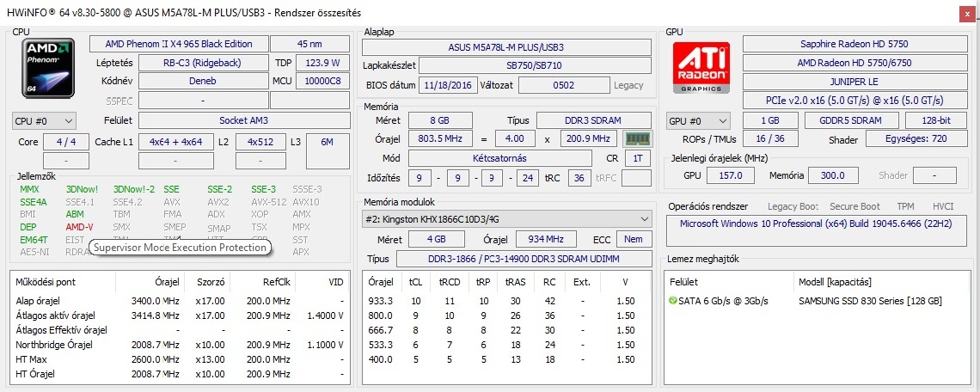This screenshot has width=980, height=392.
Task: Click the Secure Boot status label
Action: pos(854,206)
